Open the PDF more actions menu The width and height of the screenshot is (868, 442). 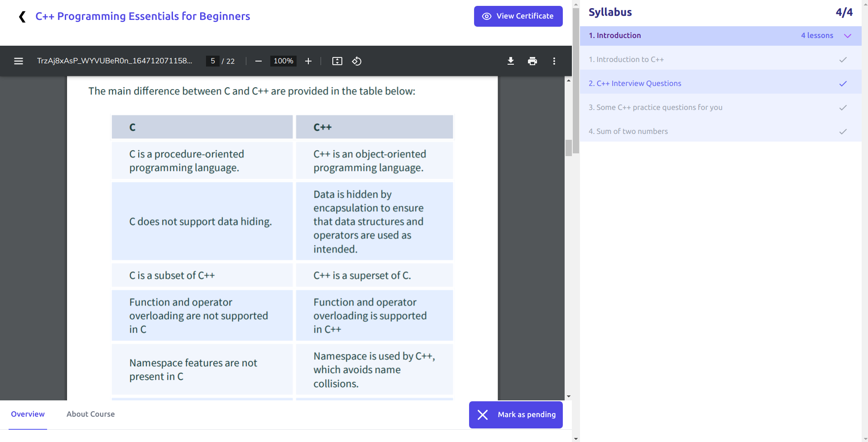[554, 61]
